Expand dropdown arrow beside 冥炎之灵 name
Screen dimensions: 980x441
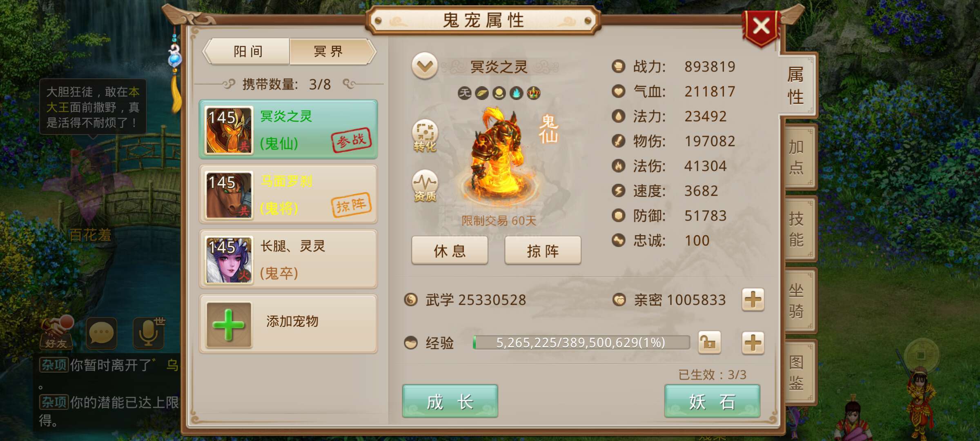pyautogui.click(x=425, y=66)
